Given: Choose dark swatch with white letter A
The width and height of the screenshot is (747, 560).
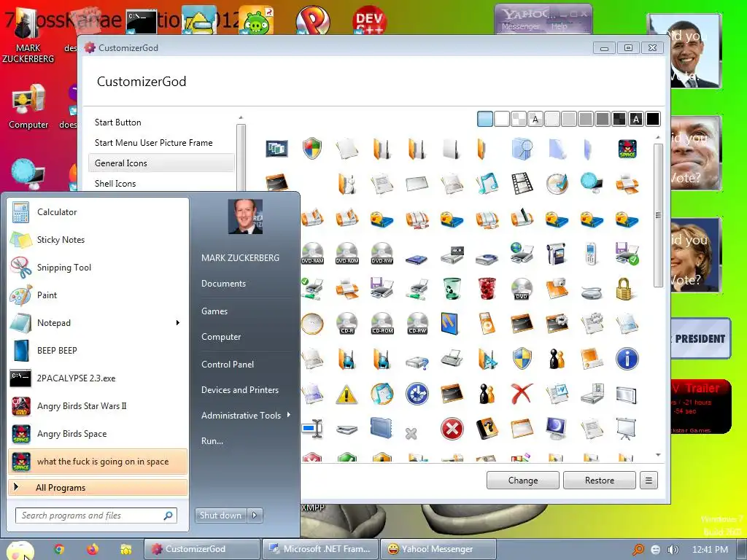Looking at the screenshot, I should 636,119.
